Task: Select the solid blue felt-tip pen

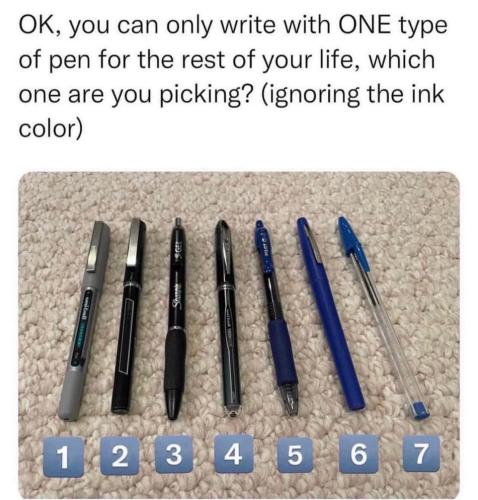Action: pyautogui.click(x=329, y=313)
